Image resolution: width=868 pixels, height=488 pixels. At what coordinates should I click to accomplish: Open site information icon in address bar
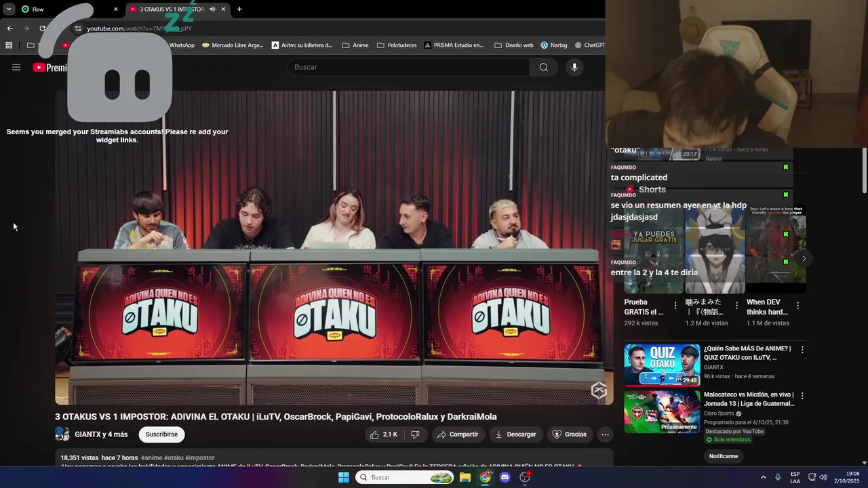[x=78, y=28]
